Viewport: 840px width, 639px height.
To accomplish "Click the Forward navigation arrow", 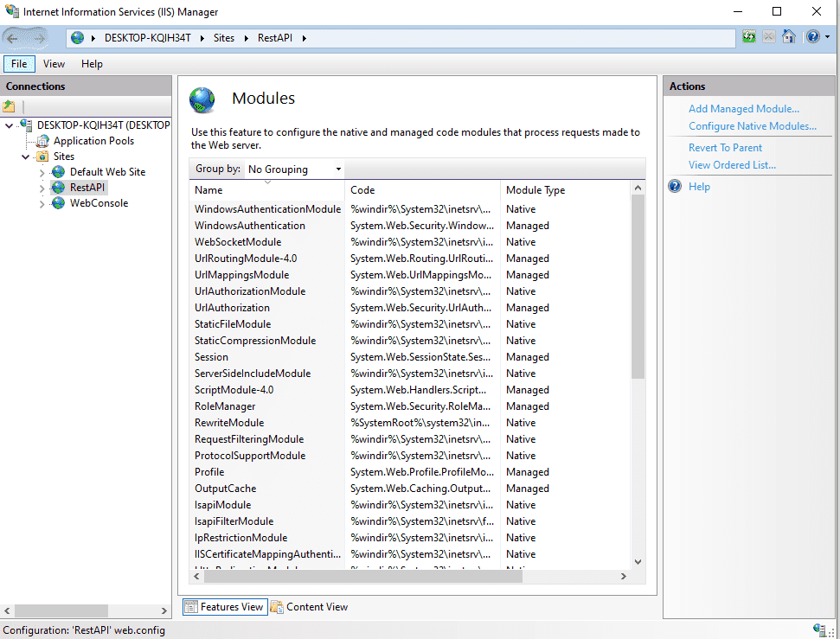I will coord(39,38).
